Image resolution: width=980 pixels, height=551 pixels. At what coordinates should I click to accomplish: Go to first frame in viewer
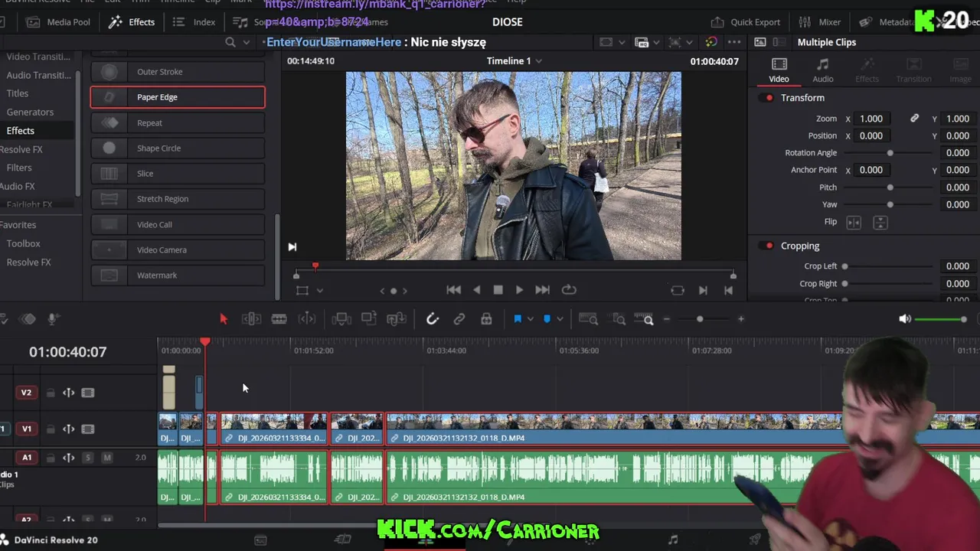pyautogui.click(x=453, y=290)
